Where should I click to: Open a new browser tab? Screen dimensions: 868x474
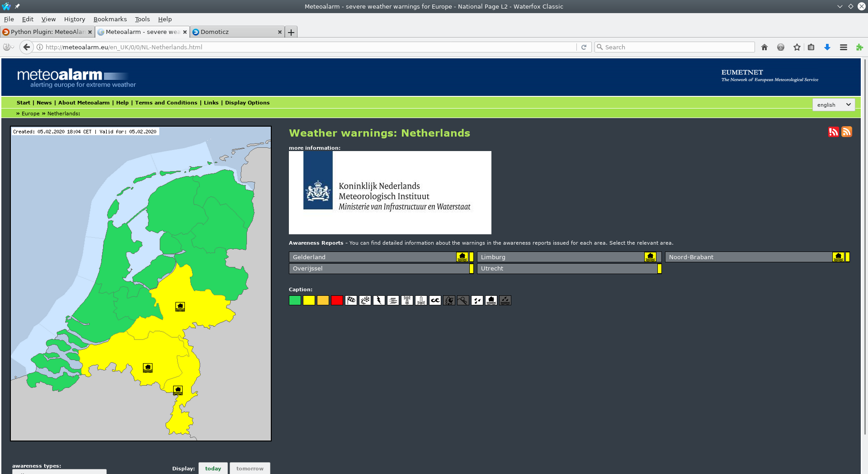[x=291, y=32]
